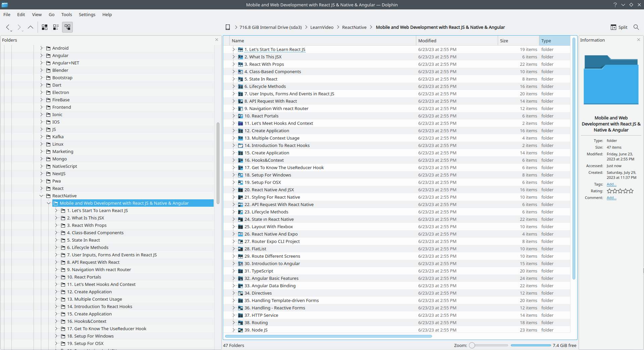Expand 10. React Portals in Folders panel
Image resolution: width=644 pixels, height=350 pixels.
pos(56,277)
